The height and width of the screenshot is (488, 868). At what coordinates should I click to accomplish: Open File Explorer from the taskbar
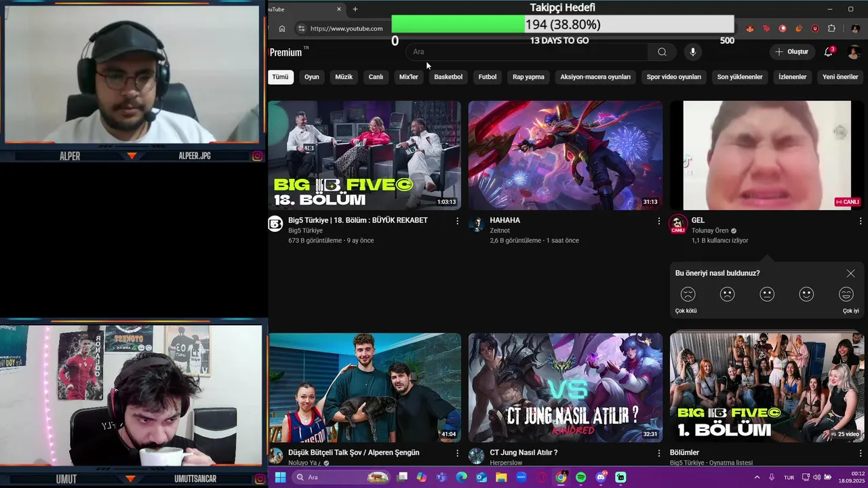[x=501, y=477]
